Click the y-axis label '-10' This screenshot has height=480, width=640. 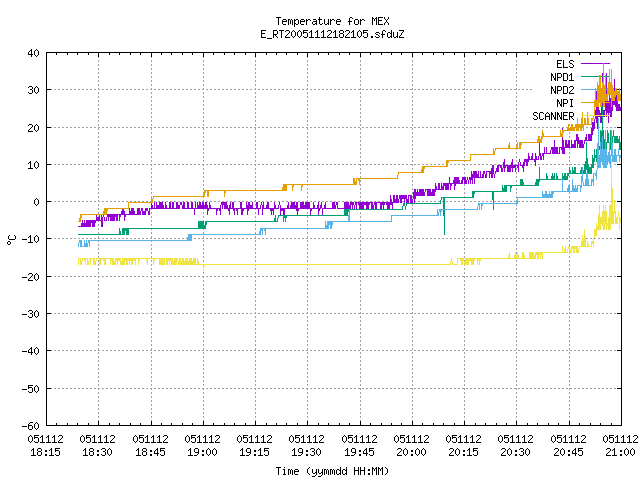(30, 239)
